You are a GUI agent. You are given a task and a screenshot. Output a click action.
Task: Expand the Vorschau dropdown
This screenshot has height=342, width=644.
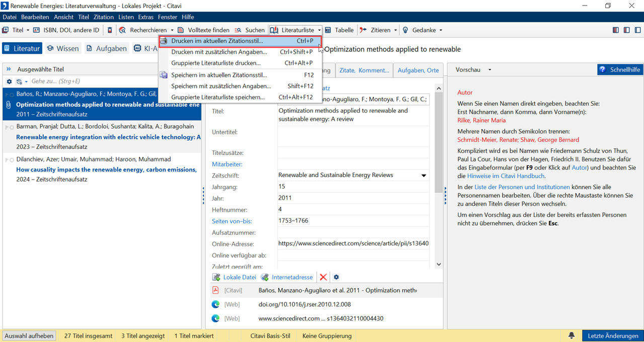click(490, 70)
